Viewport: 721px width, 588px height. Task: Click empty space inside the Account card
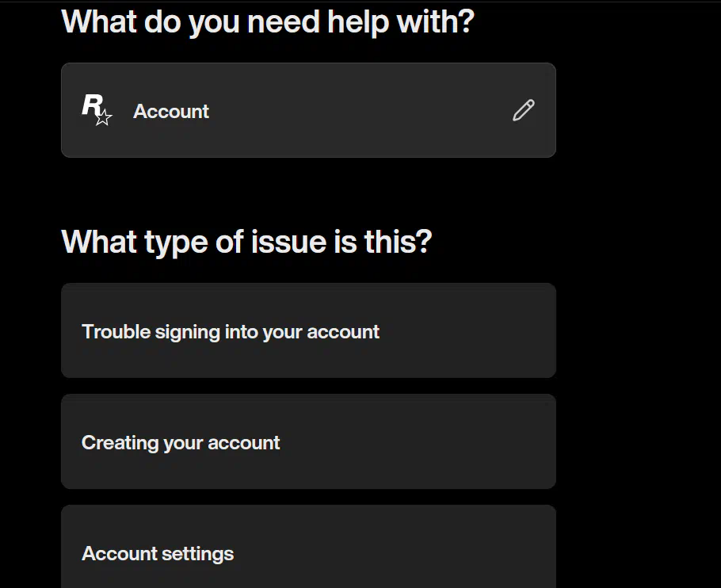tap(359, 110)
